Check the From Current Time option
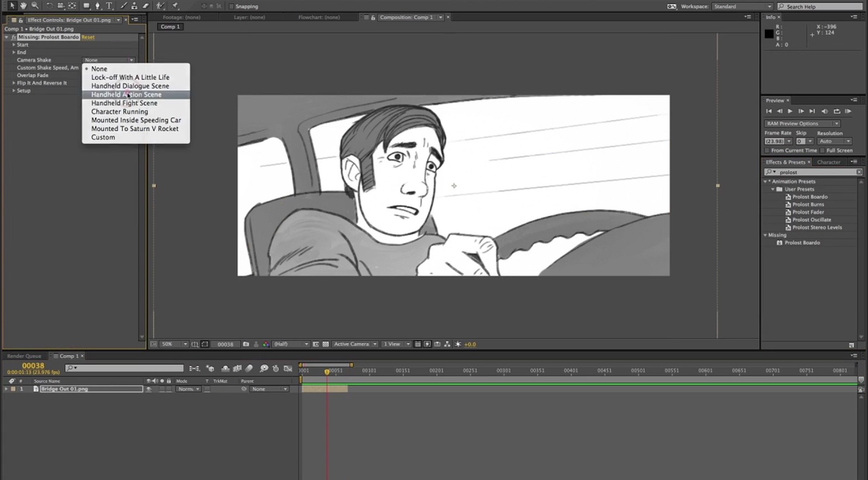Viewport: 868px width, 480px height. click(767, 151)
